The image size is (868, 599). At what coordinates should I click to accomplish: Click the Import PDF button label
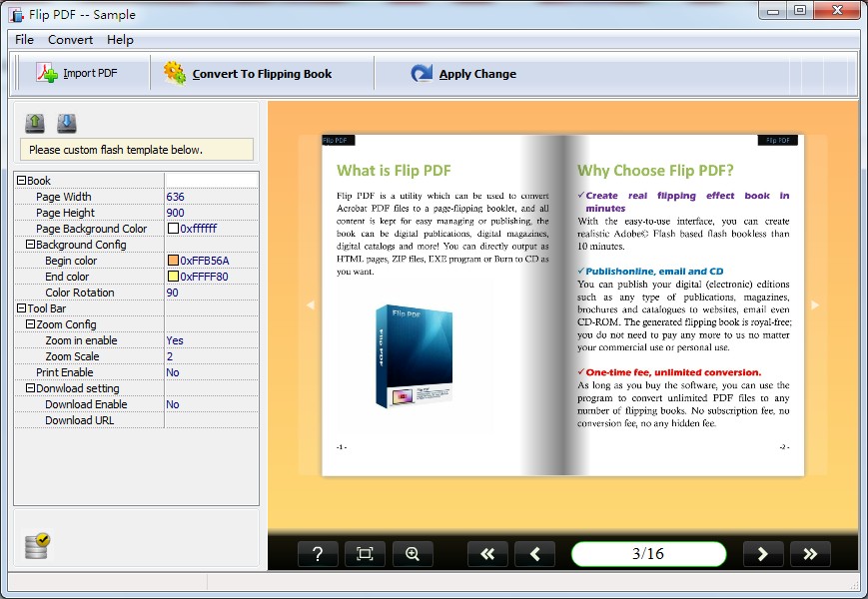pos(90,73)
